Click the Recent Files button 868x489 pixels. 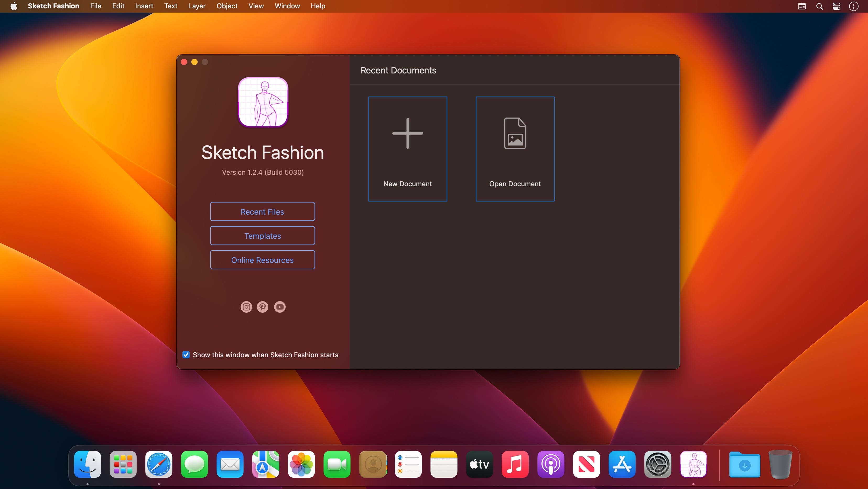coord(263,211)
